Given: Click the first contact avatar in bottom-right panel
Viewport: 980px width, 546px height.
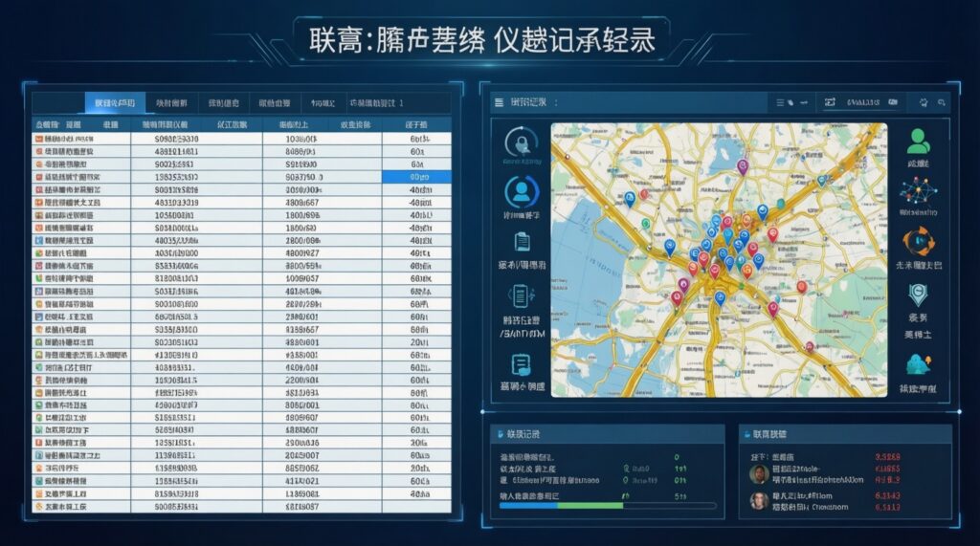Looking at the screenshot, I should [x=758, y=474].
